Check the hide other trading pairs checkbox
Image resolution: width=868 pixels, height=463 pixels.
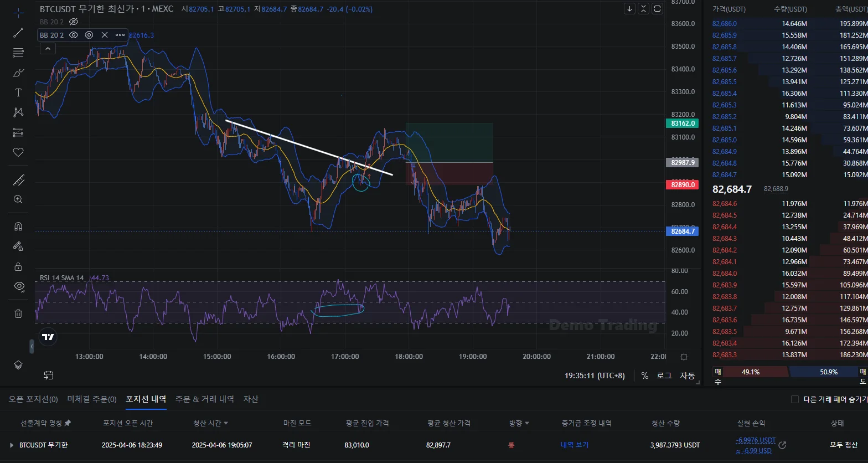click(x=795, y=399)
